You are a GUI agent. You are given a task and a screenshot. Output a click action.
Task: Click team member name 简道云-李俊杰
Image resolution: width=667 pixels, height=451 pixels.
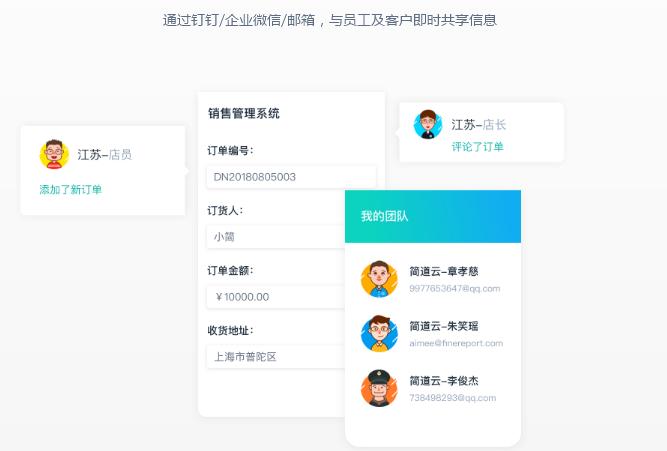click(444, 380)
